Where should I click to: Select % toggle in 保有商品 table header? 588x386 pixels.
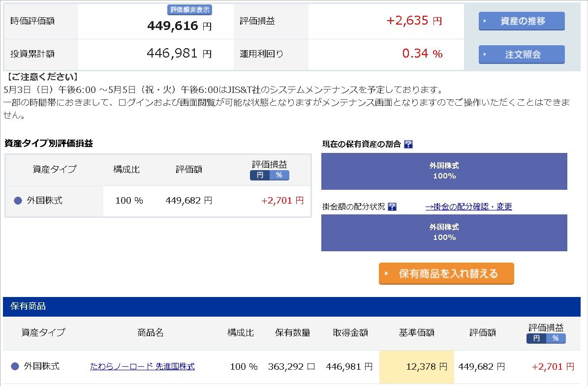(556, 338)
